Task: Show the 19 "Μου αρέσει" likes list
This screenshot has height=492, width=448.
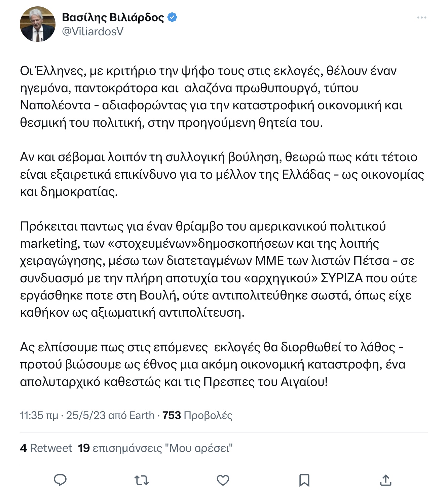Action: coord(155,448)
